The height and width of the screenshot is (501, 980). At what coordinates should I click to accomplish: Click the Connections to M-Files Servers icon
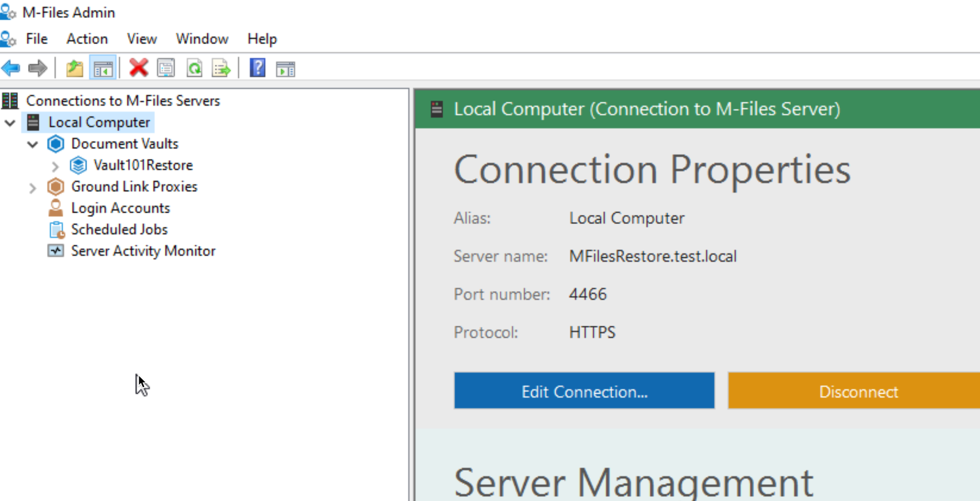[x=10, y=101]
